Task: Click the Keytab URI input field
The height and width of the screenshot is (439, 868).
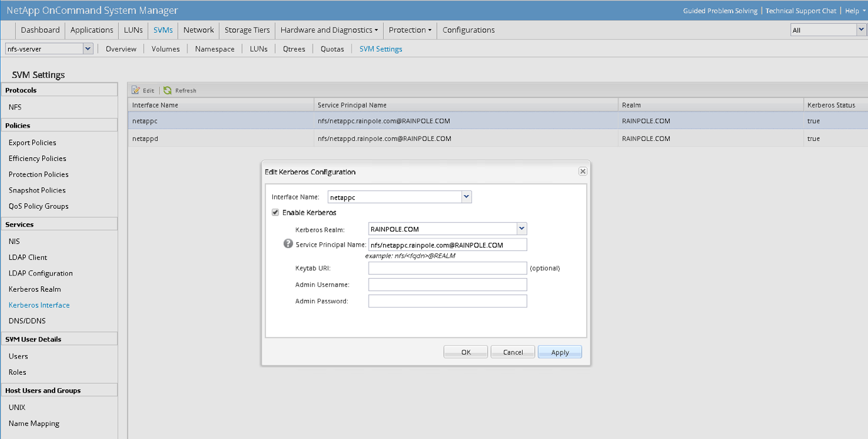Action: [447, 268]
